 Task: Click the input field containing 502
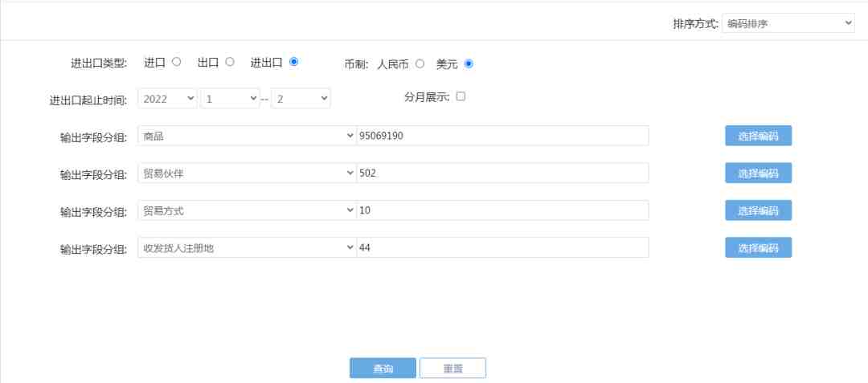(x=502, y=173)
